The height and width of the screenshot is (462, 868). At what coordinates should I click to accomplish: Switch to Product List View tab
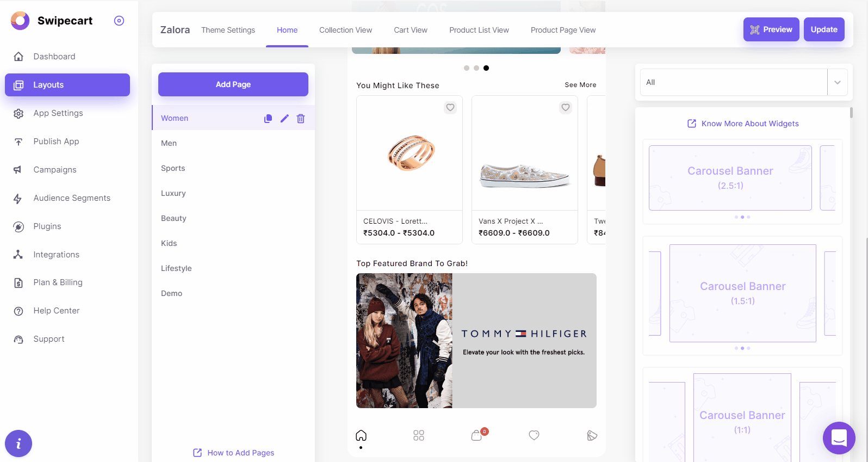pyautogui.click(x=479, y=30)
